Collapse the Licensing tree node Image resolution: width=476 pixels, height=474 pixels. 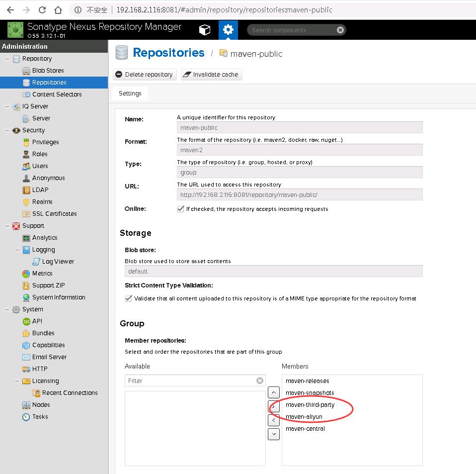point(17,381)
